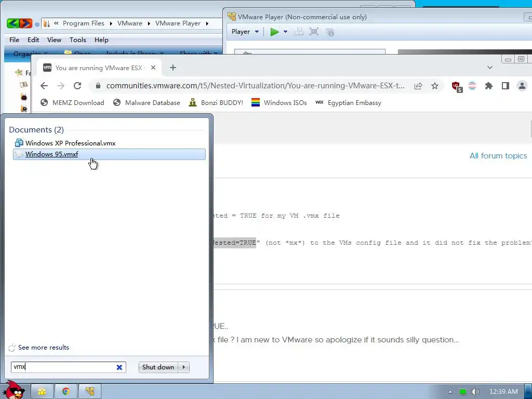Image resolution: width=532 pixels, height=399 pixels.
Task: Open the MEMZ Download bookmark
Action: 72,102
